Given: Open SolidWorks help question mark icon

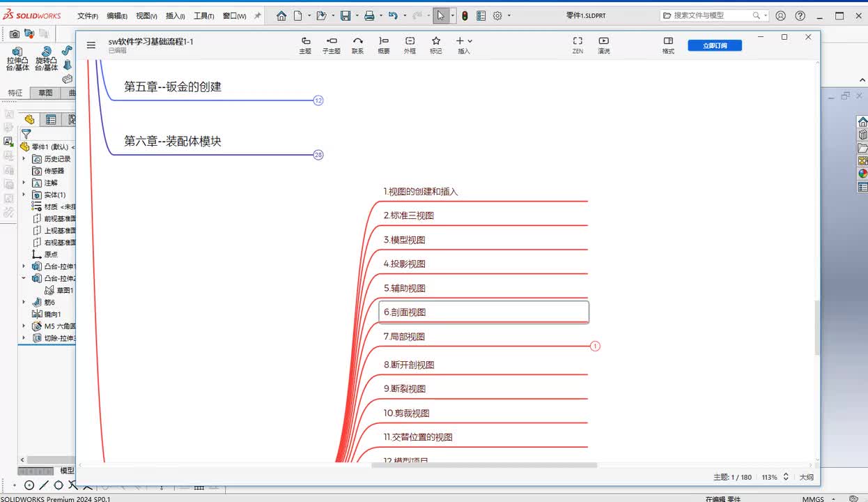Looking at the screenshot, I should click(x=800, y=15).
